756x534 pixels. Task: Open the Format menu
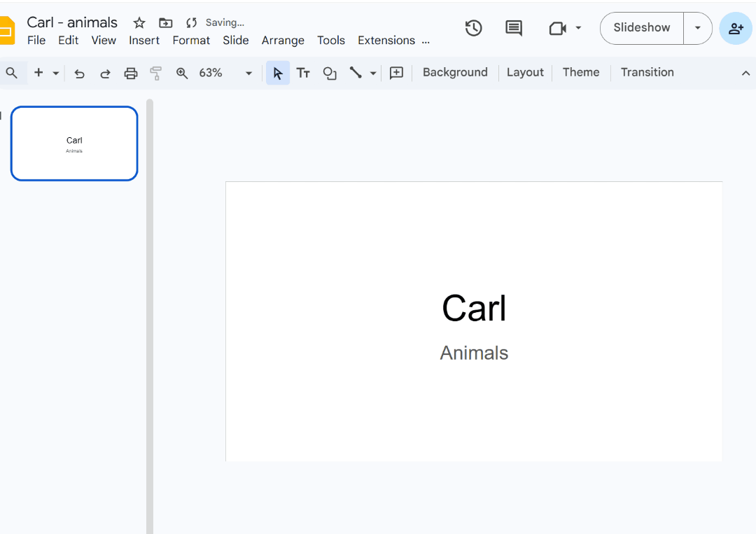191,41
